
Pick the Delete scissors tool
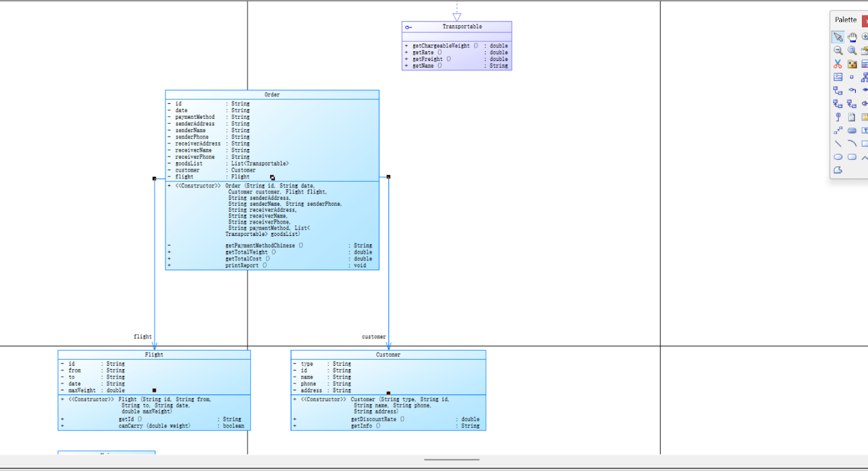tap(838, 64)
